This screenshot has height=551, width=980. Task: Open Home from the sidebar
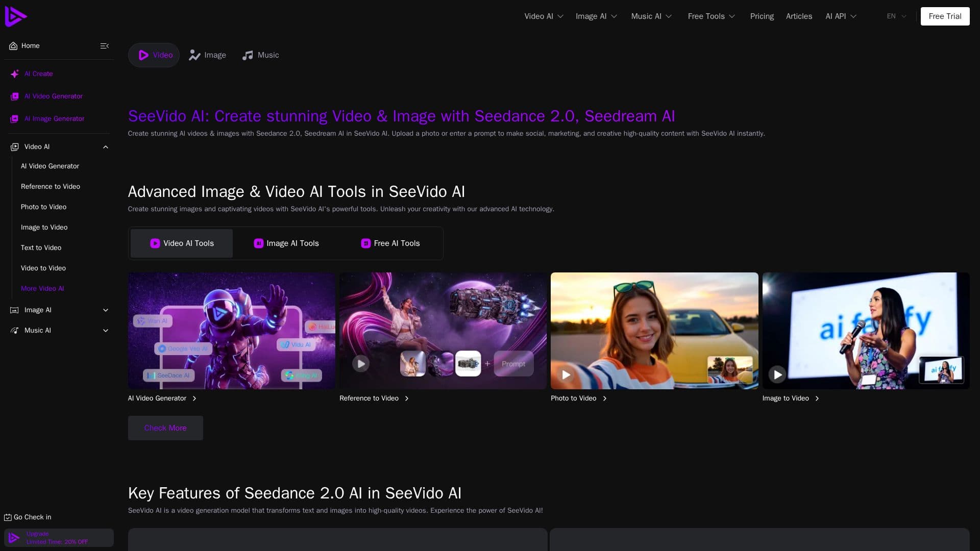coord(24,46)
